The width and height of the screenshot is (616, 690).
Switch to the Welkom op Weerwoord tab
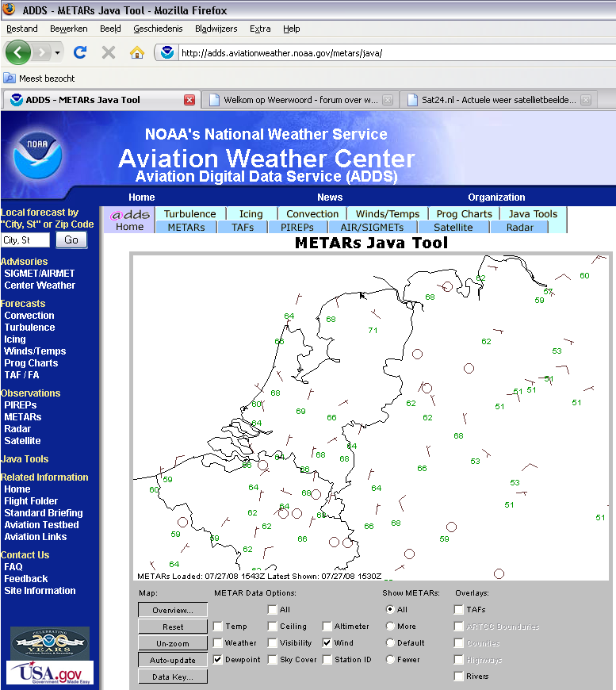tap(300, 100)
